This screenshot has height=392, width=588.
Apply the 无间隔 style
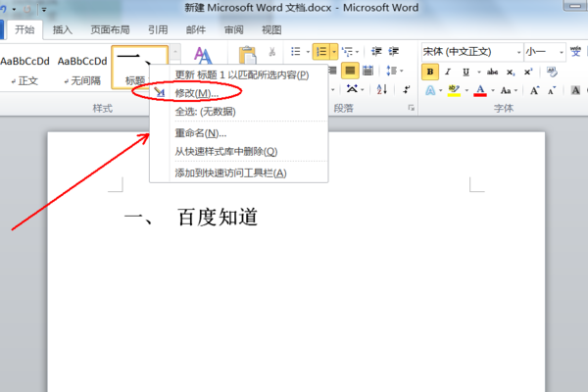82,70
